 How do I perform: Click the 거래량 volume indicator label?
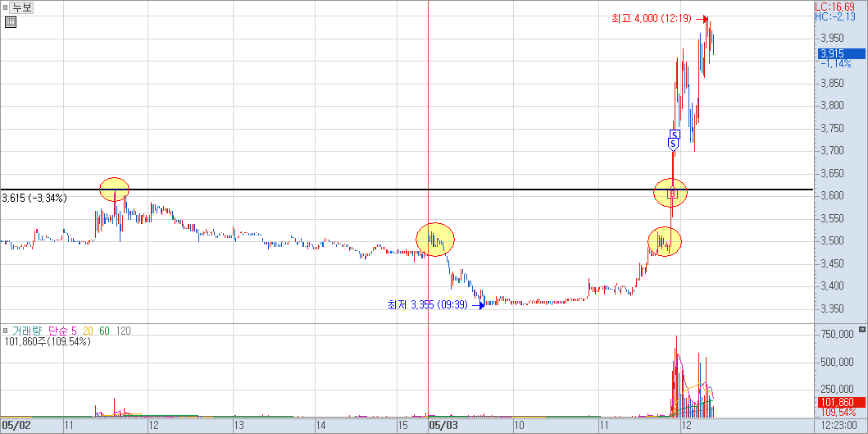tap(28, 331)
